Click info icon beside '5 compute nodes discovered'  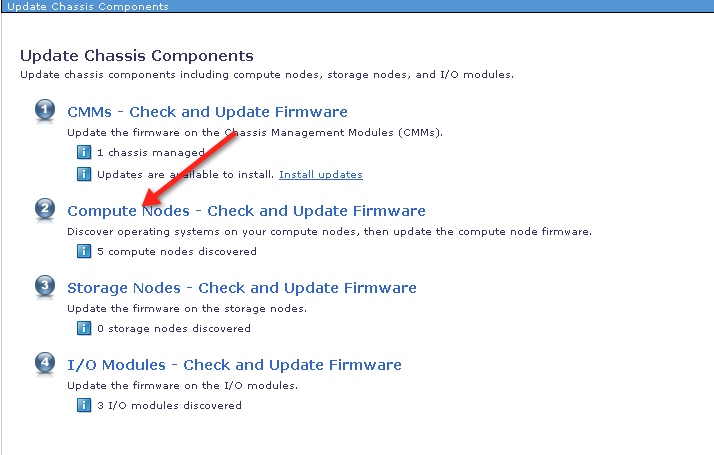(84, 251)
